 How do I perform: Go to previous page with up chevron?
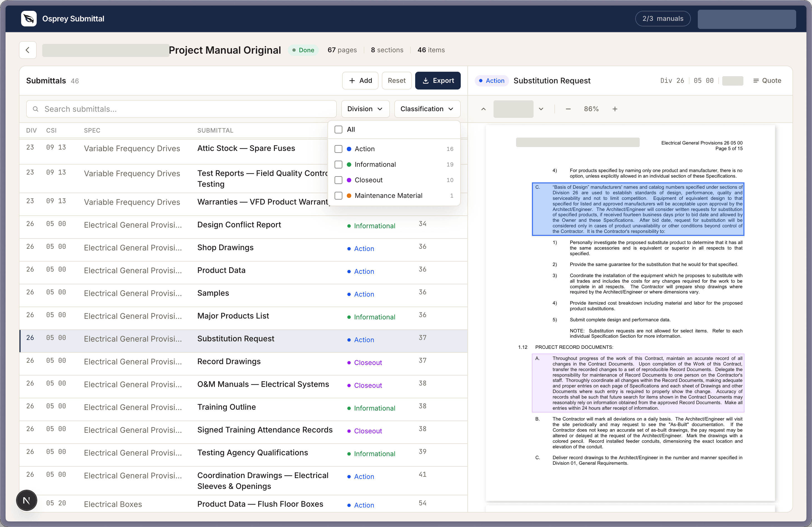click(484, 109)
